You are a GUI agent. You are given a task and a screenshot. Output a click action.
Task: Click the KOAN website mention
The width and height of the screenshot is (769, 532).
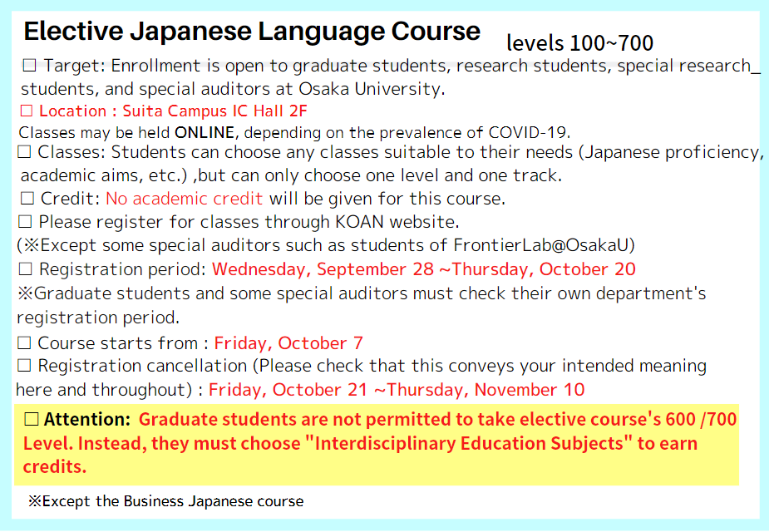click(397, 222)
